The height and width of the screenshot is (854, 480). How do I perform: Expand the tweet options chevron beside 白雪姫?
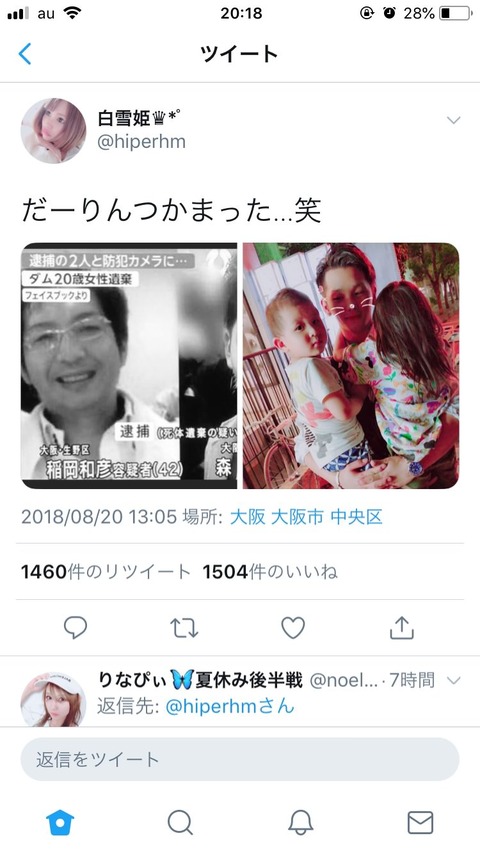point(453,120)
